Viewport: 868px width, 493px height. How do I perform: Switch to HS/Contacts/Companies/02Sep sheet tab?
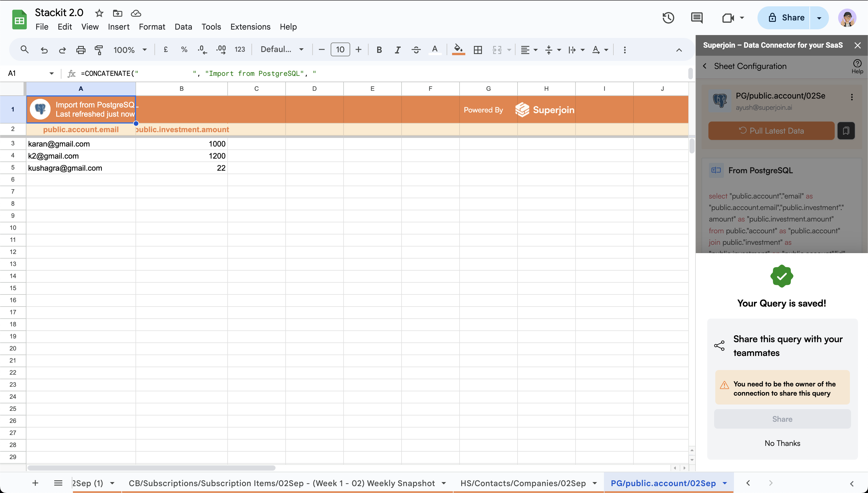tap(523, 483)
